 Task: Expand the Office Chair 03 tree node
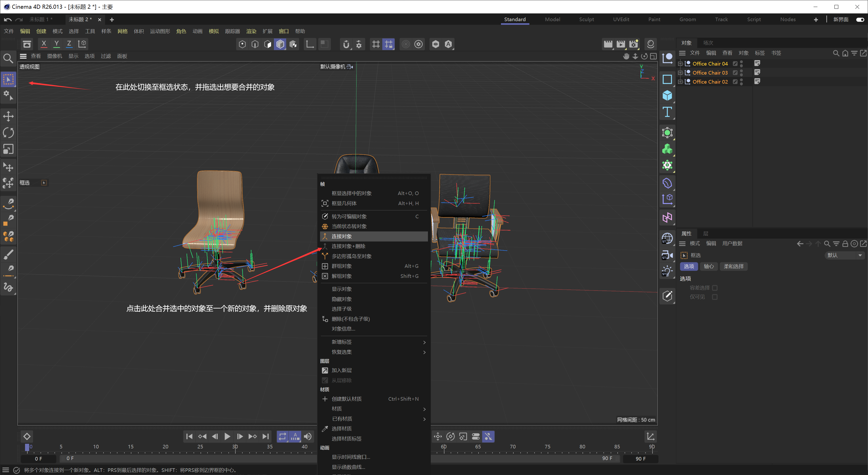click(680, 73)
